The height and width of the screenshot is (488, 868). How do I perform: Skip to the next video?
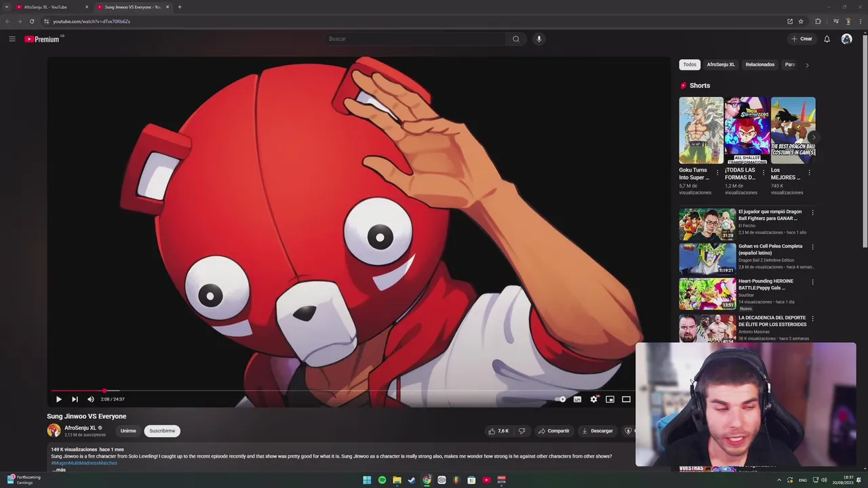click(75, 399)
